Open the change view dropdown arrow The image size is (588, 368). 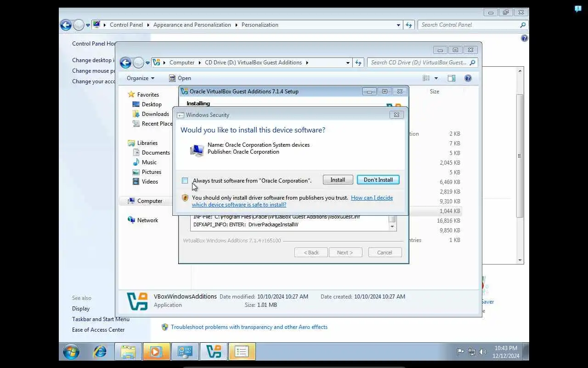coord(436,78)
